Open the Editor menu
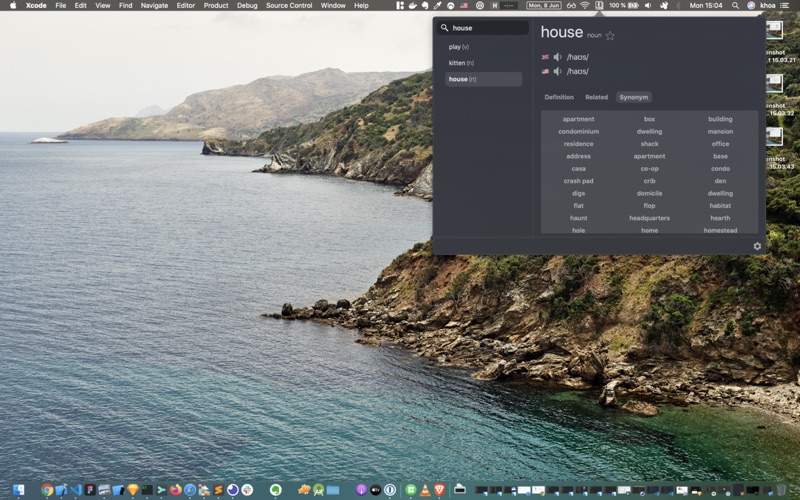The image size is (800, 500). tap(186, 6)
